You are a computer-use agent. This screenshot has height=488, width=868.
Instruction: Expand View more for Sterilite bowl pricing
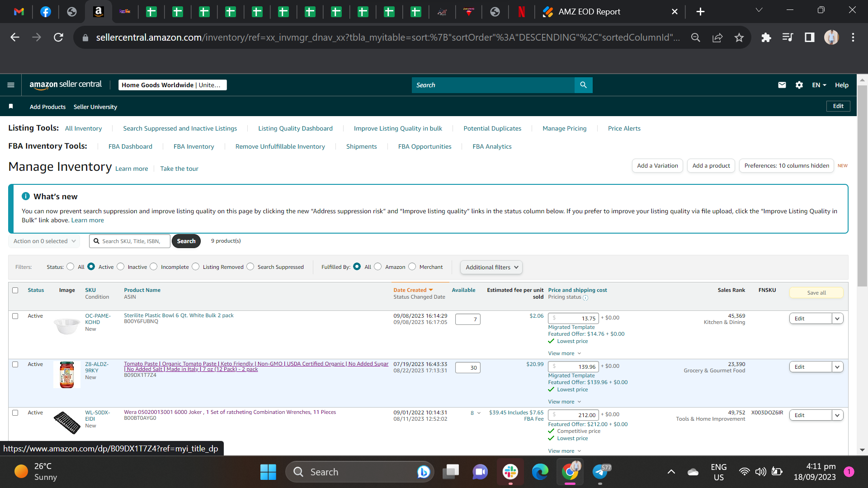(565, 353)
